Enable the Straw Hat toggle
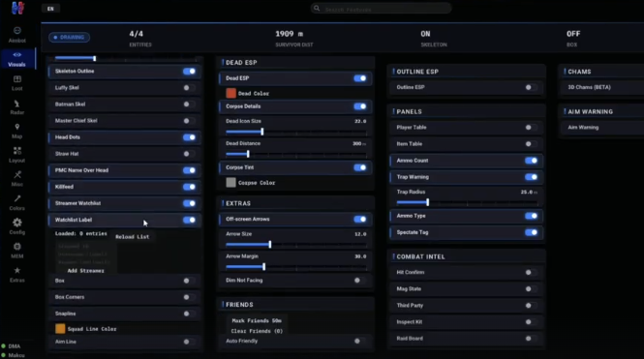This screenshot has width=644, height=359. [190, 154]
